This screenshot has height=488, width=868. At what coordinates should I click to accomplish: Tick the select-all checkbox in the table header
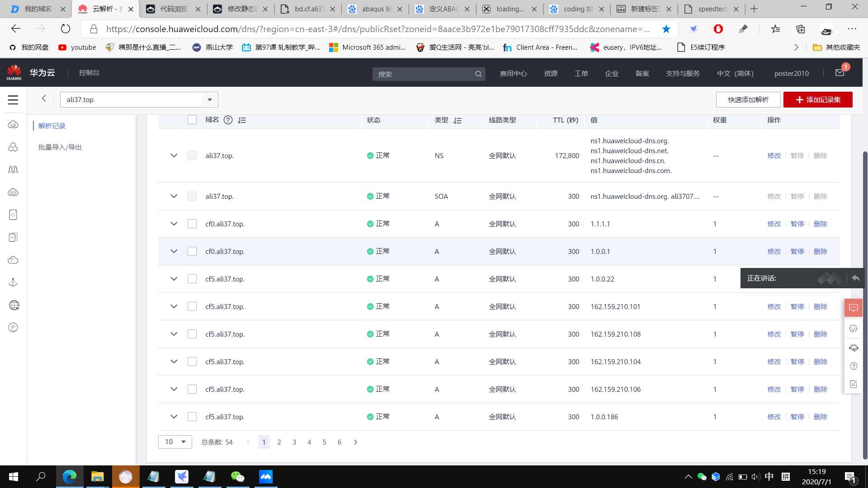pos(192,120)
